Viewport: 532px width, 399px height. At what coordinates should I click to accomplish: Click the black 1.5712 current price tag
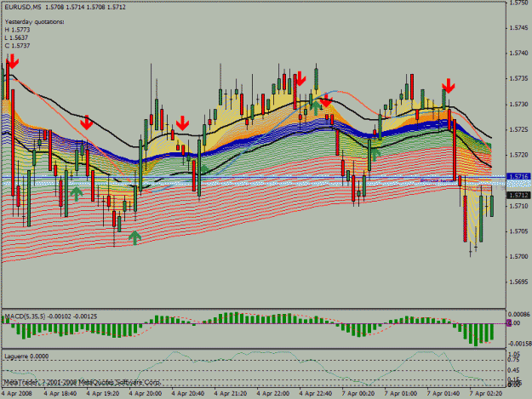tap(518, 196)
